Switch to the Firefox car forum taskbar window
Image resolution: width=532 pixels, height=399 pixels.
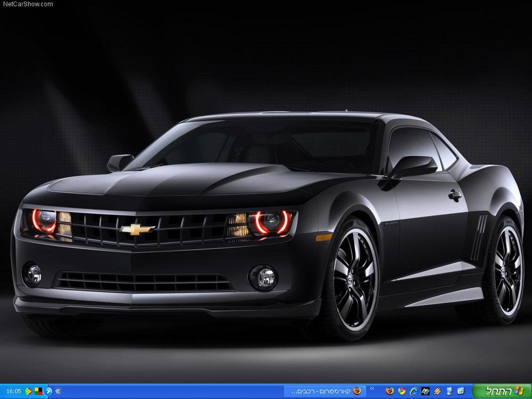[325, 391]
